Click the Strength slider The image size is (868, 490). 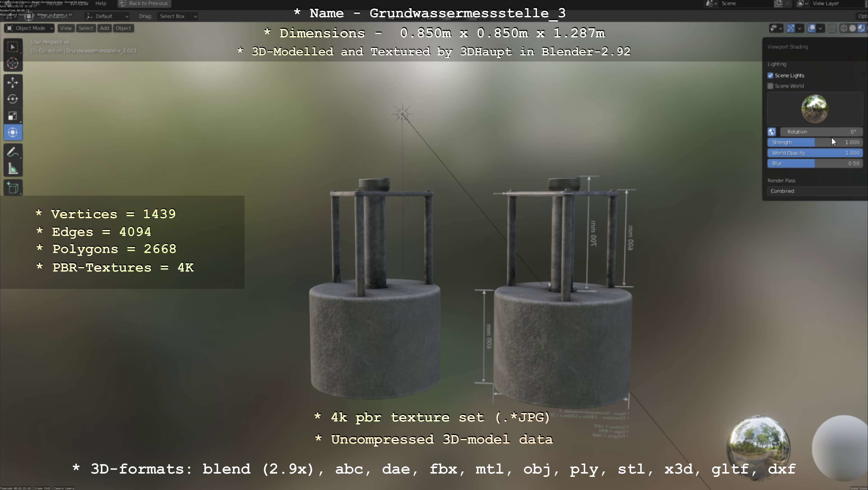(815, 142)
